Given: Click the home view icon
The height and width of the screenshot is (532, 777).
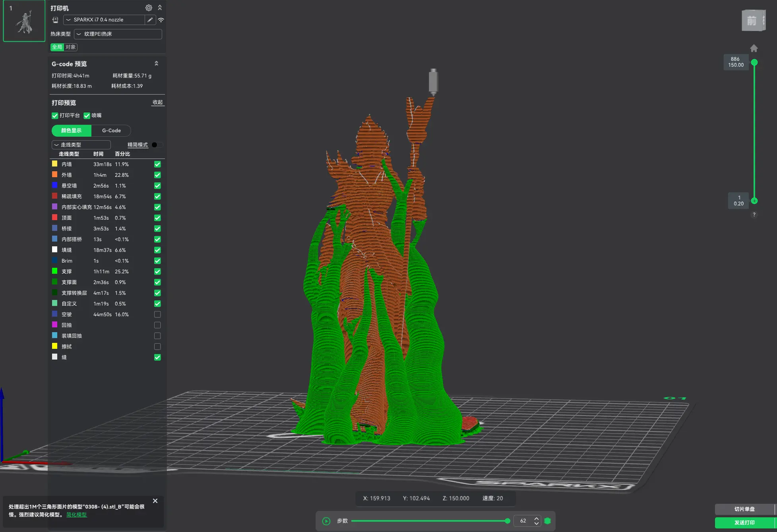Looking at the screenshot, I should point(754,48).
